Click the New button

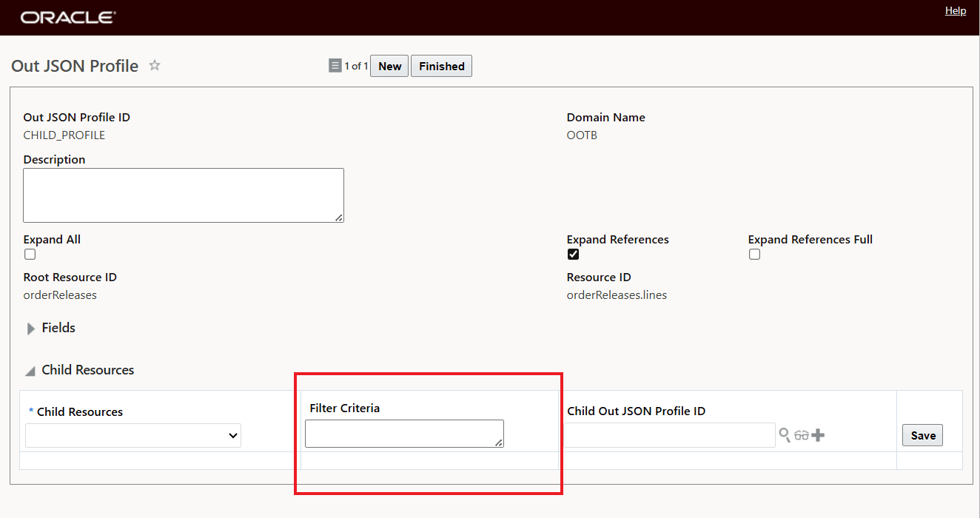389,65
